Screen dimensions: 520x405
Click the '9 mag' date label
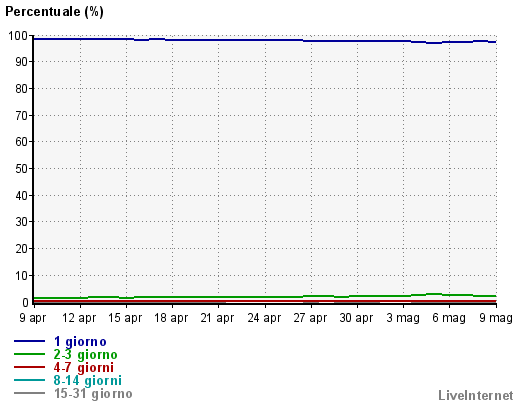(x=496, y=318)
